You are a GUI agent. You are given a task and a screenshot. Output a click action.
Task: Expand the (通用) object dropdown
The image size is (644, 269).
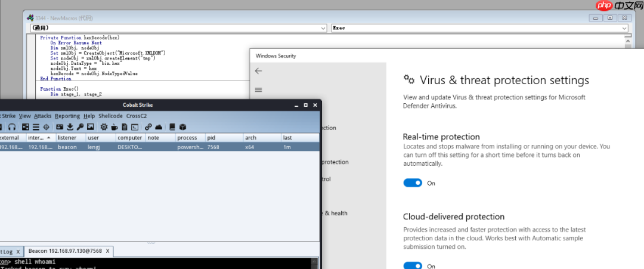[x=323, y=28]
